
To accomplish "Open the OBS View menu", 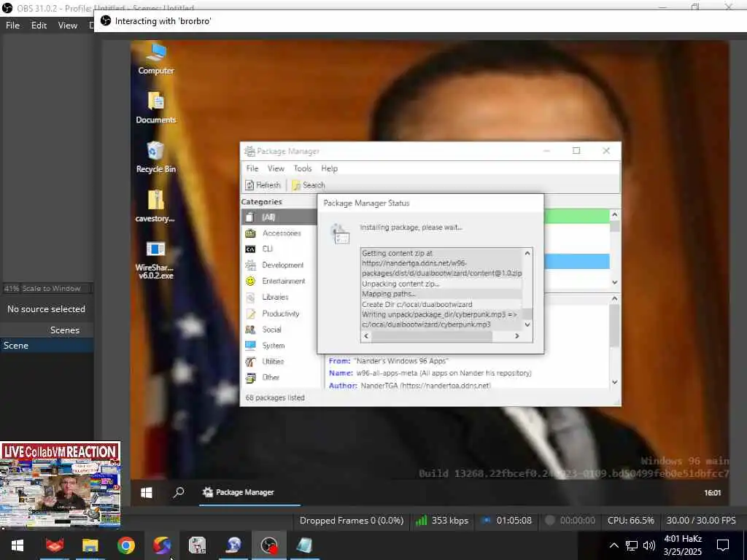I will point(68,26).
